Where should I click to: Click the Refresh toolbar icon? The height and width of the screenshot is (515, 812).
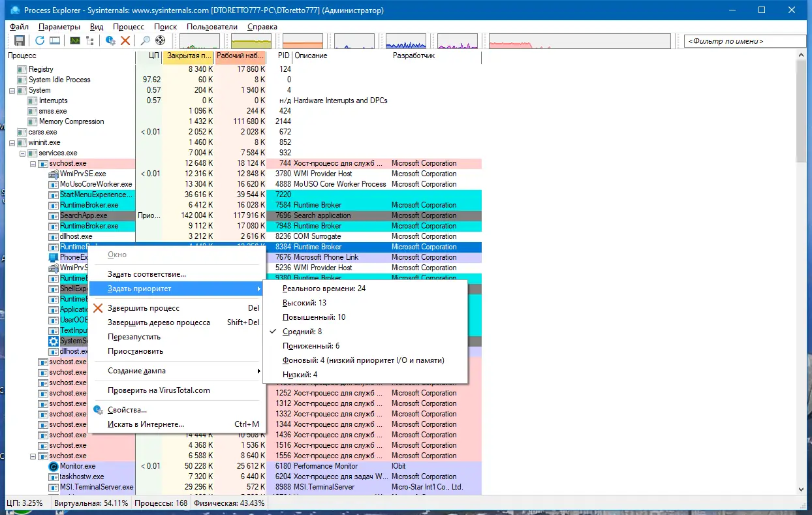40,40
